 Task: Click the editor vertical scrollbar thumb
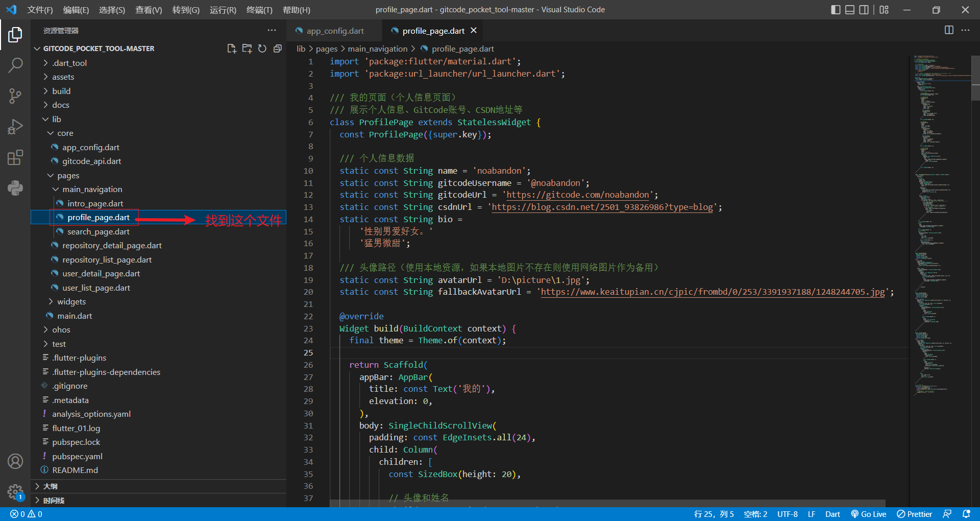(975, 78)
